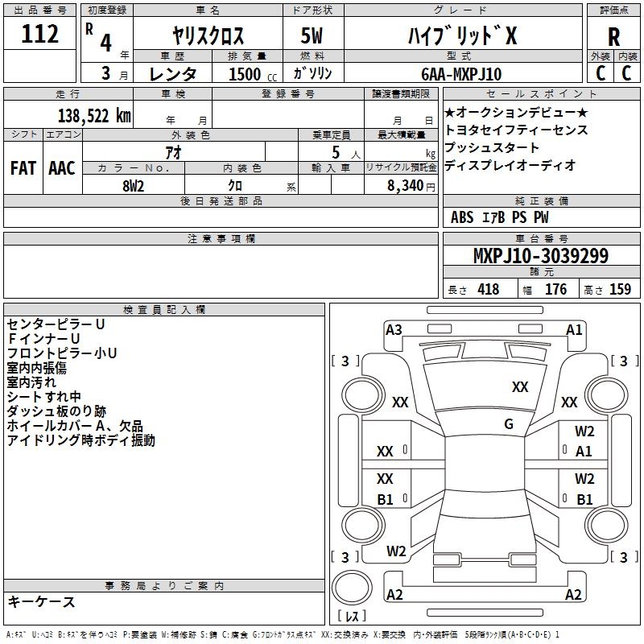Select the 注意事項欄 header

(221, 238)
